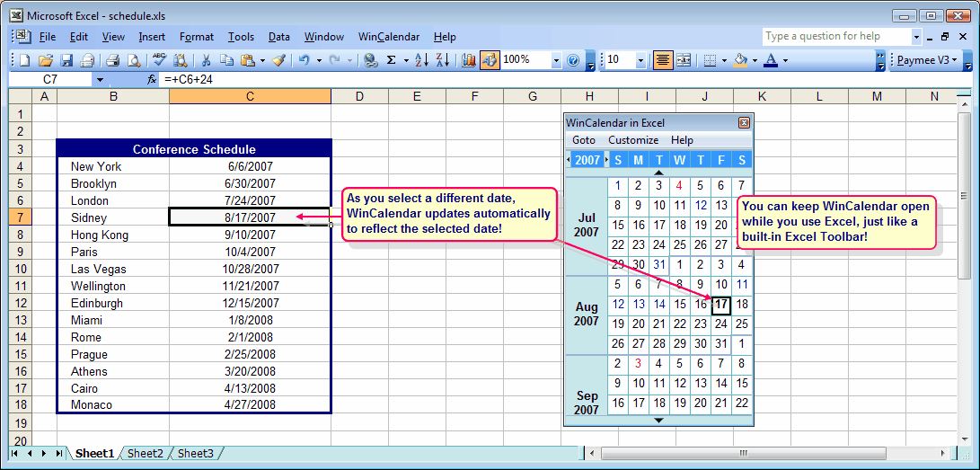
Task: Apply Borders with the grid icon
Action: 710,60
